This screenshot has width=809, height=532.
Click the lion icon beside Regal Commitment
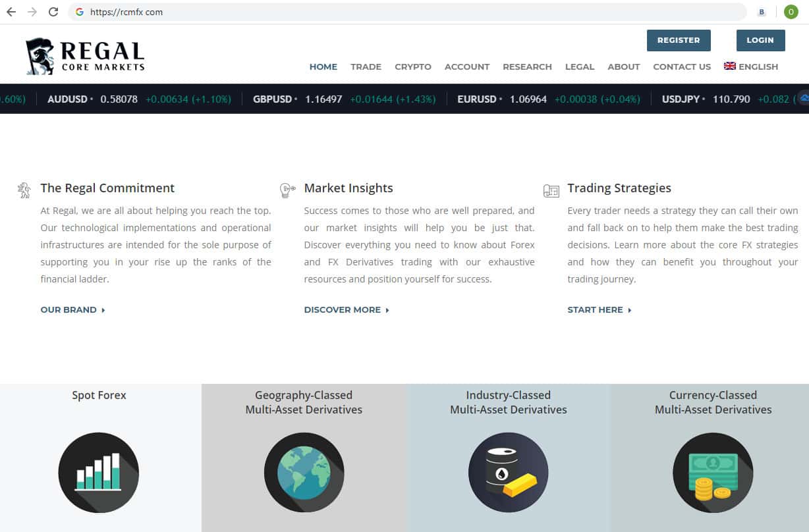click(24, 190)
